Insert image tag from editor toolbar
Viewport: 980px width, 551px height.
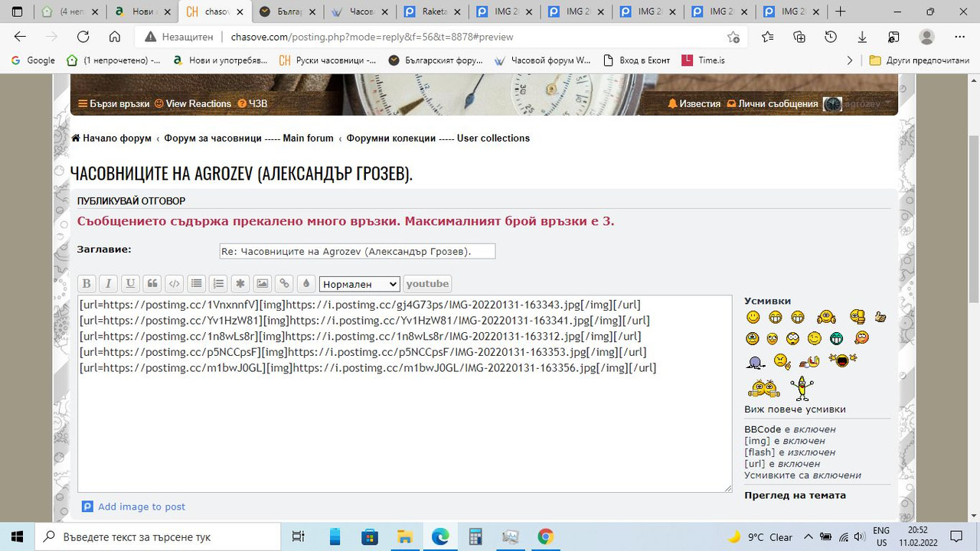(x=263, y=284)
